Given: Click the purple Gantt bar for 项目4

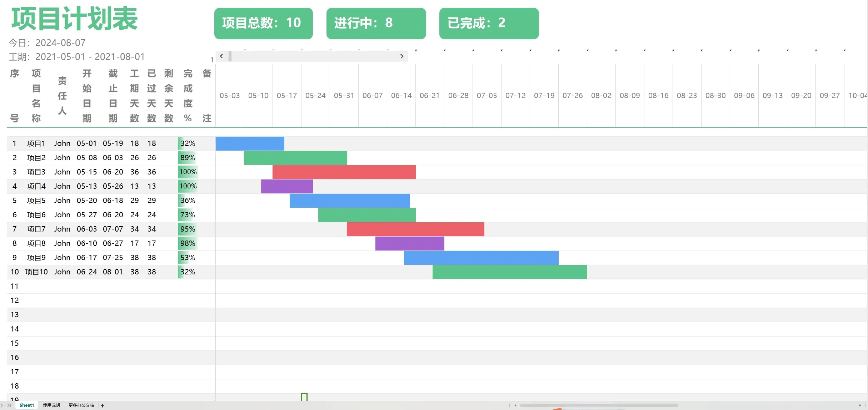Looking at the screenshot, I should pos(287,186).
